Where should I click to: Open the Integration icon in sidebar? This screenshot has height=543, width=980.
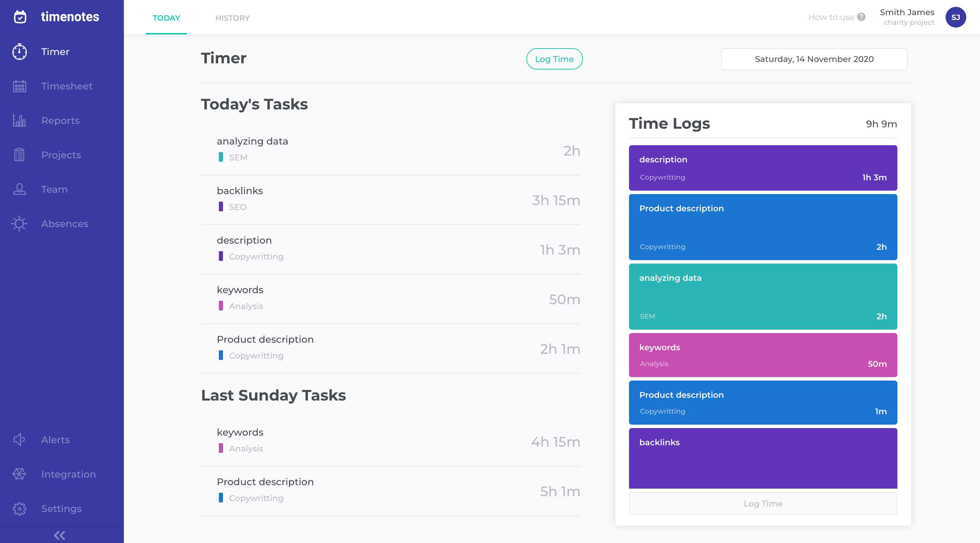(19, 474)
